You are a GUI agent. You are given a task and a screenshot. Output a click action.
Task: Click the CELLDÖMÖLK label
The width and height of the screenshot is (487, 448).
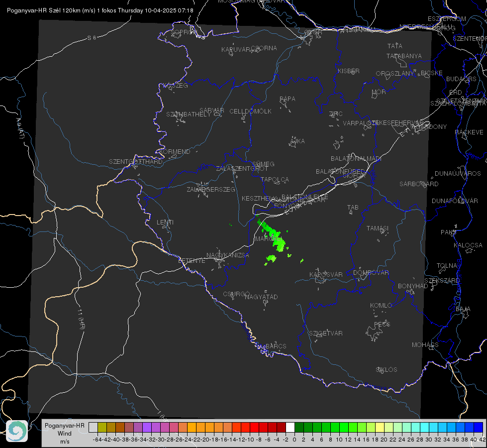[x=250, y=112]
